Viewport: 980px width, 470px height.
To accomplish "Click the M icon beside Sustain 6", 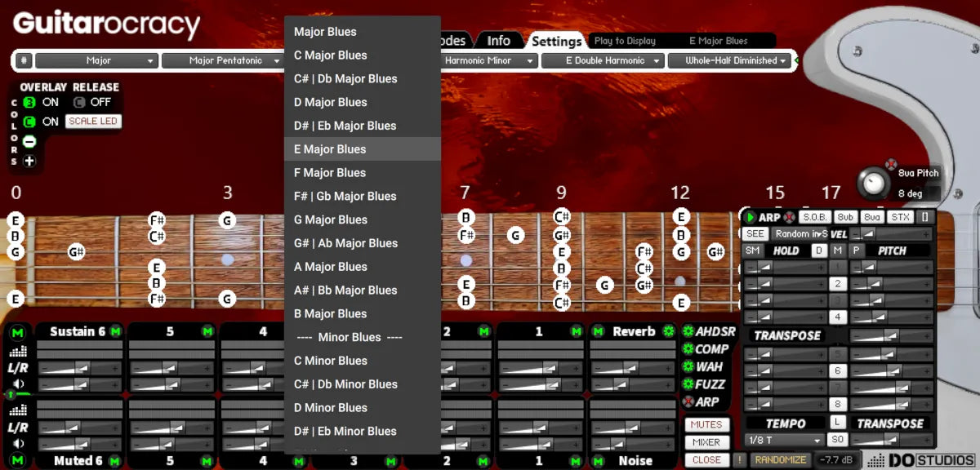I will (x=115, y=331).
